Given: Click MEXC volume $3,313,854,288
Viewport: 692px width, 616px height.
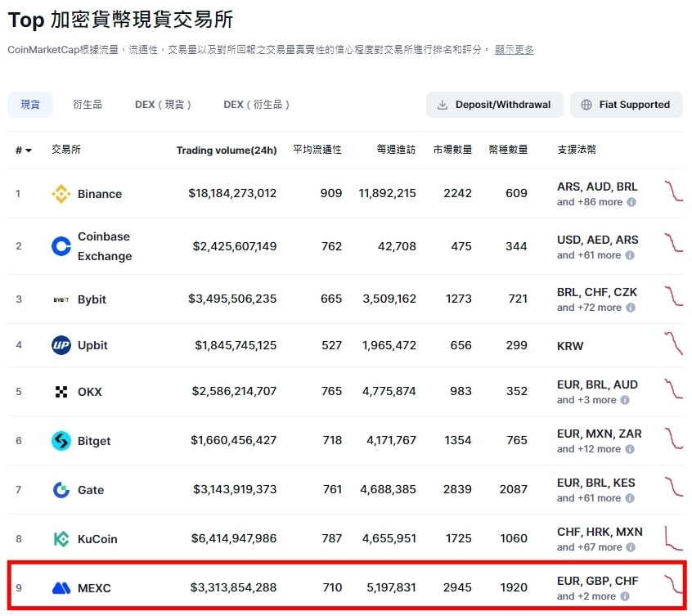Looking at the screenshot, I should click(233, 587).
